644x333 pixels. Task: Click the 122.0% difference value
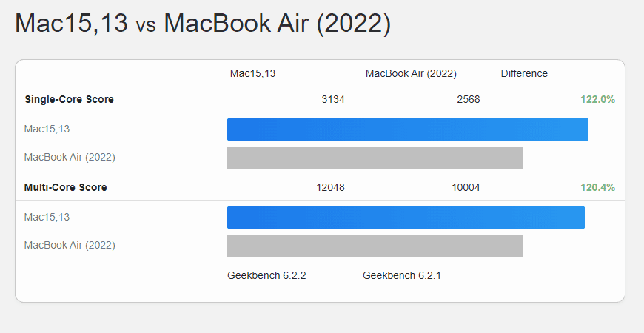coord(597,99)
